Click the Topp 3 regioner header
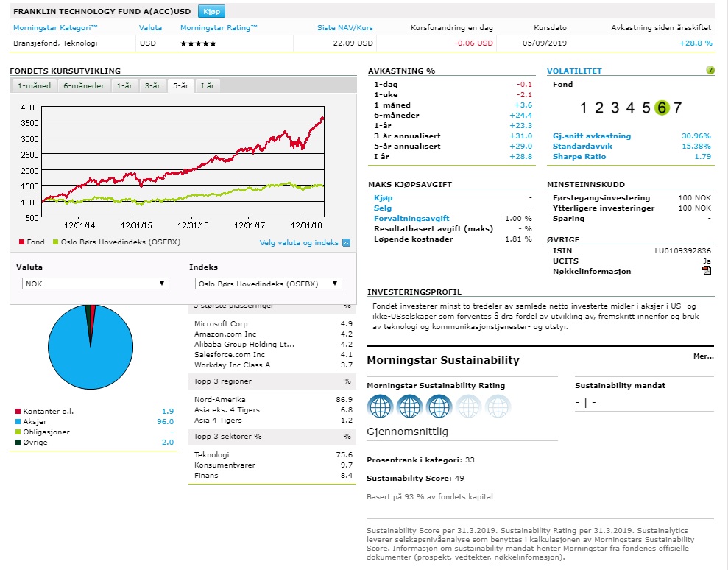The width and height of the screenshot is (728, 570). pos(272,381)
